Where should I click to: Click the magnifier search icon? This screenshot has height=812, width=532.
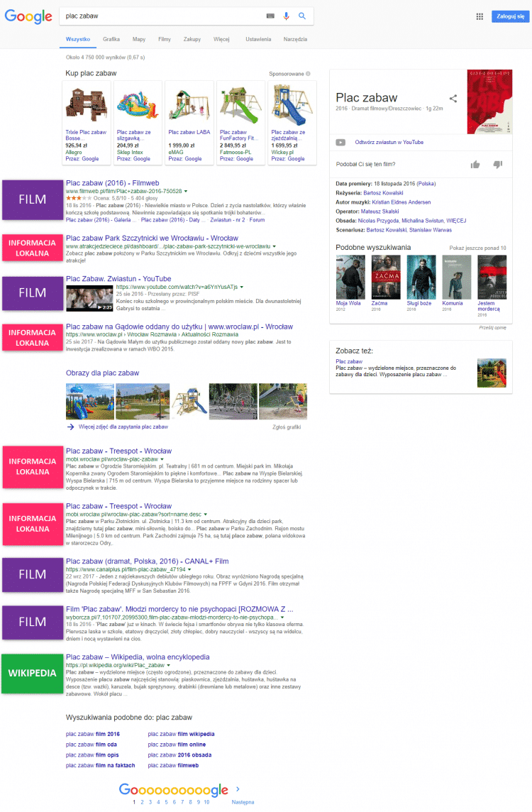pos(302,16)
